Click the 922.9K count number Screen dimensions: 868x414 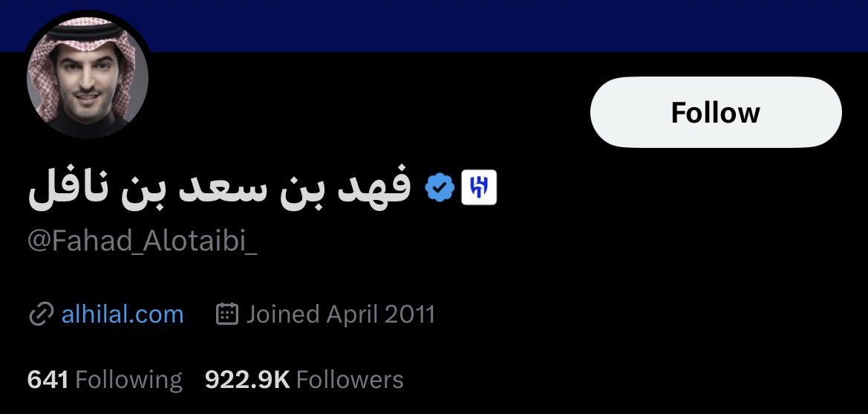click(x=247, y=381)
